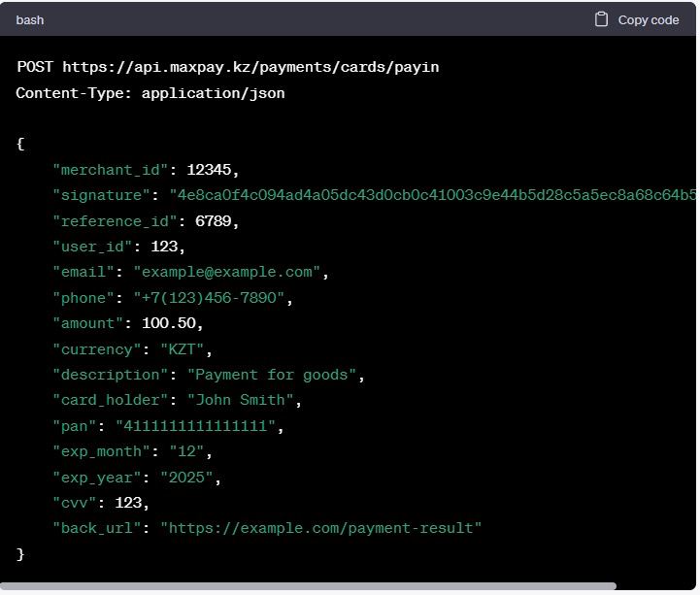The height and width of the screenshot is (595, 700).
Task: Click the clipboard copy icon
Action: [x=601, y=19]
